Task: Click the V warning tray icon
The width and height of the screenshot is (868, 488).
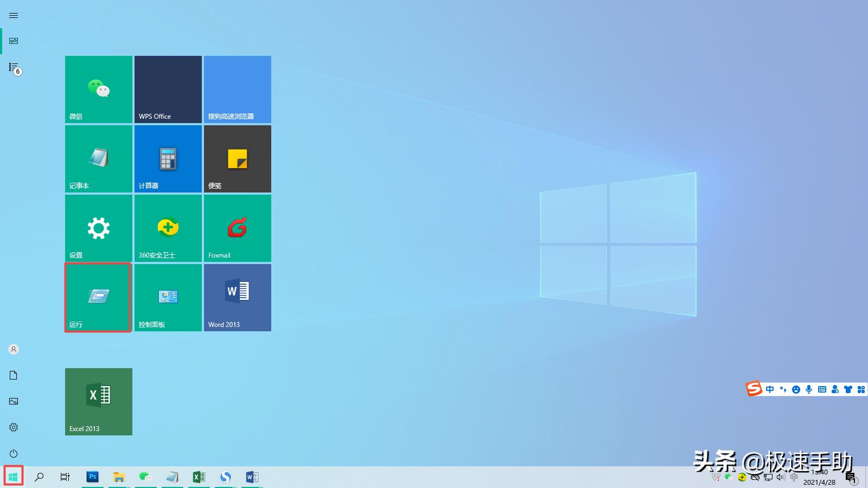Action: click(716, 478)
